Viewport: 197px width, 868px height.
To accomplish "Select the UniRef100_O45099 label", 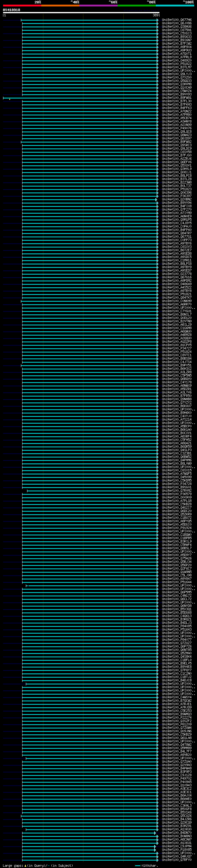I will click(177, 477).
